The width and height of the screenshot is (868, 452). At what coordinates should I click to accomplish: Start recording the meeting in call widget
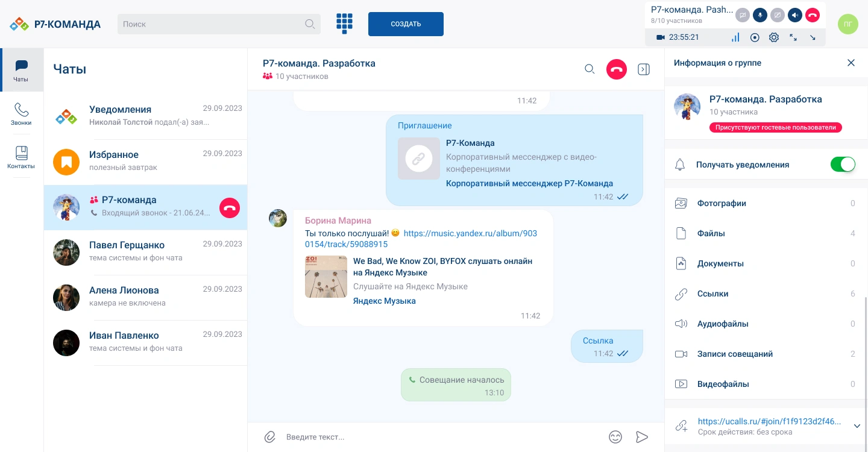pos(755,37)
